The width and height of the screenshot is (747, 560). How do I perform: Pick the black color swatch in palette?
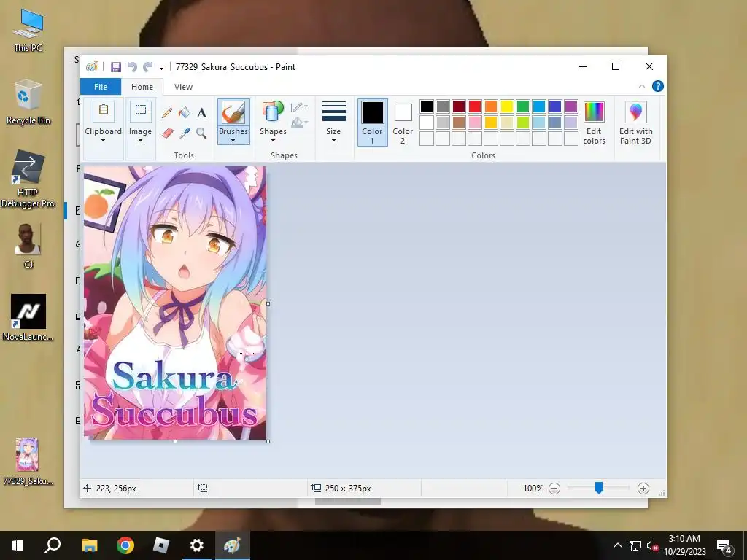pyautogui.click(x=427, y=106)
